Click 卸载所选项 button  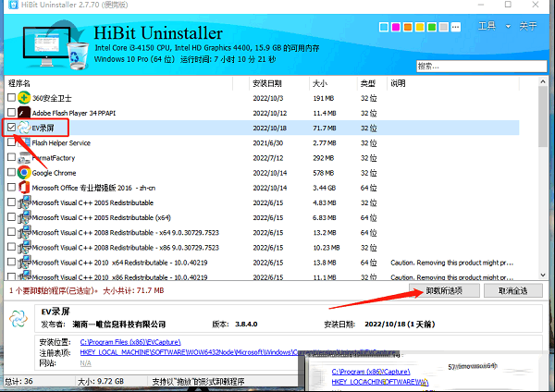point(444,291)
